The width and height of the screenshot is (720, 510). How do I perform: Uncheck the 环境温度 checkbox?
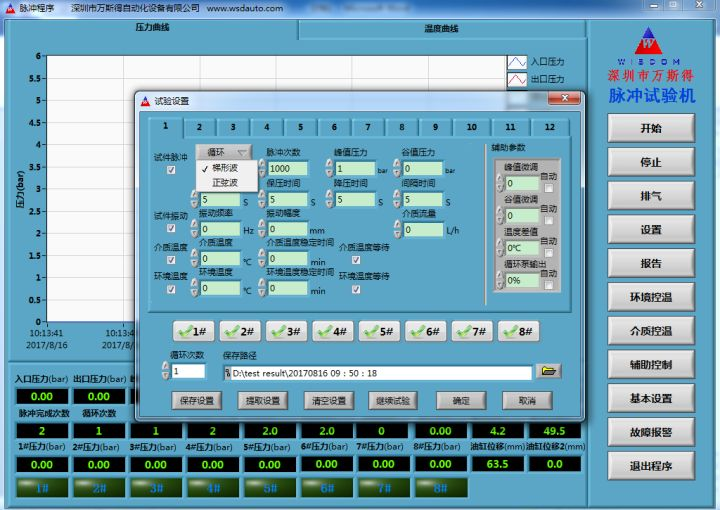click(x=171, y=289)
